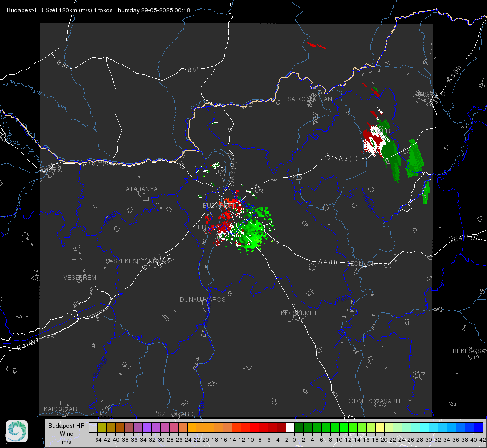Select the SALGOTARJAN city label
Screen dimensions: 487x448
tap(309, 99)
